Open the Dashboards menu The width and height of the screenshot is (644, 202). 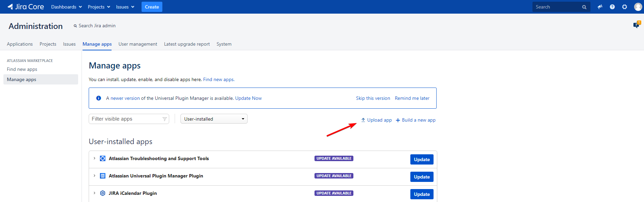[66, 7]
